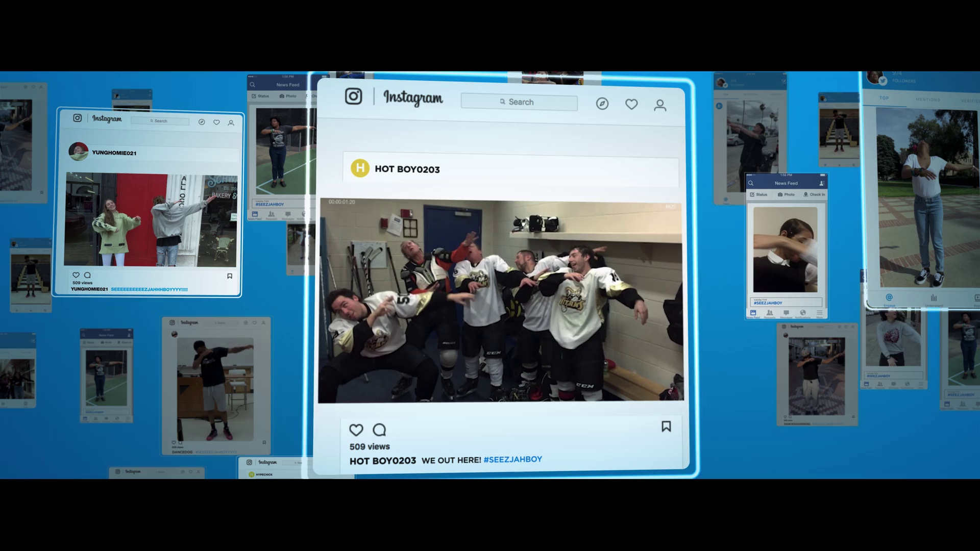Open friend requests icon in right Facebook header

(822, 183)
